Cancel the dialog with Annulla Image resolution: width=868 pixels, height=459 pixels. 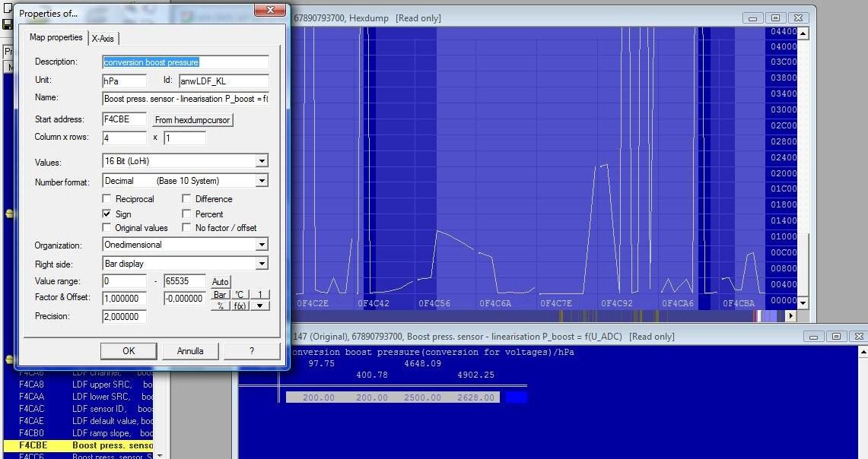tap(190, 351)
